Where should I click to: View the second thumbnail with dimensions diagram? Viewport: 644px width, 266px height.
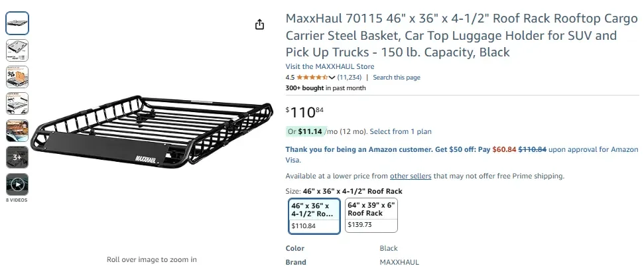[x=17, y=50]
